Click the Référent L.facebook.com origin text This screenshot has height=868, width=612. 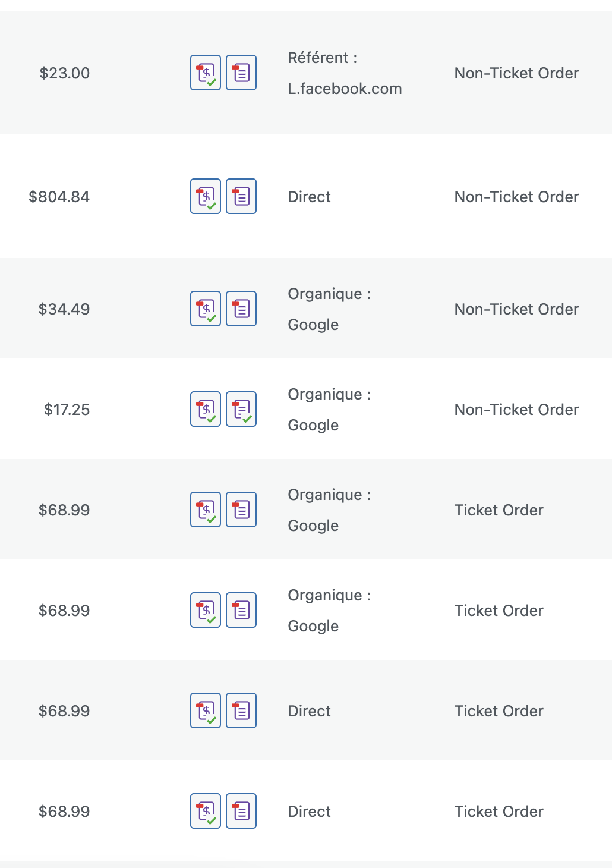pyautogui.click(x=345, y=73)
